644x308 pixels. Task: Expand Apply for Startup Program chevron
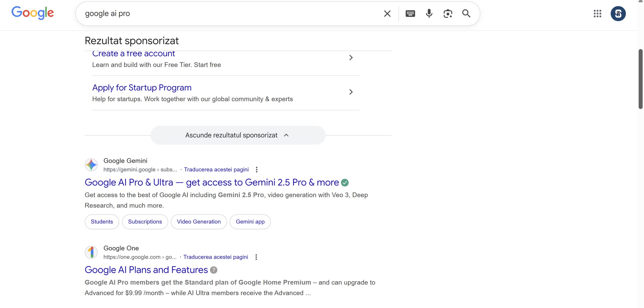(x=351, y=92)
